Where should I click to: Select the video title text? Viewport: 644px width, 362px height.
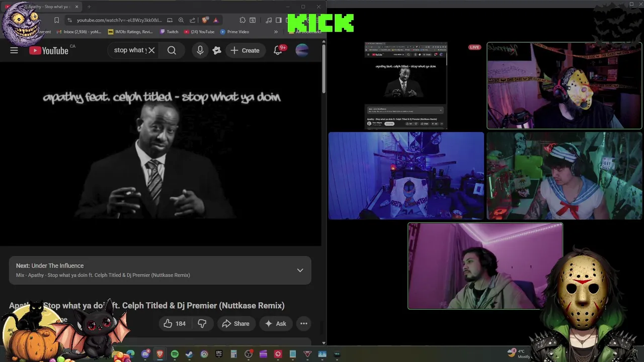tap(147, 305)
